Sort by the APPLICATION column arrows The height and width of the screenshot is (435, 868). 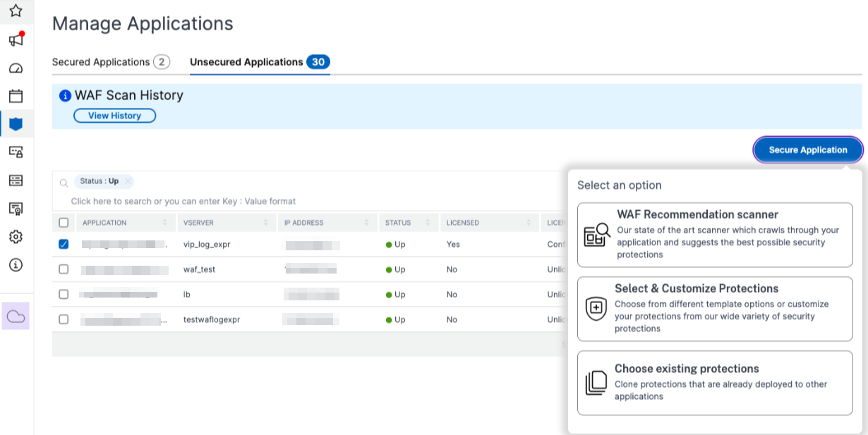point(165,223)
